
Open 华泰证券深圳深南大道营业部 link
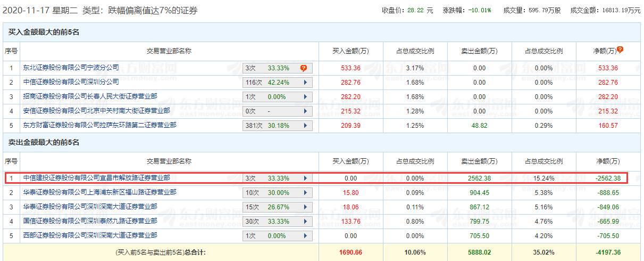coord(90,206)
